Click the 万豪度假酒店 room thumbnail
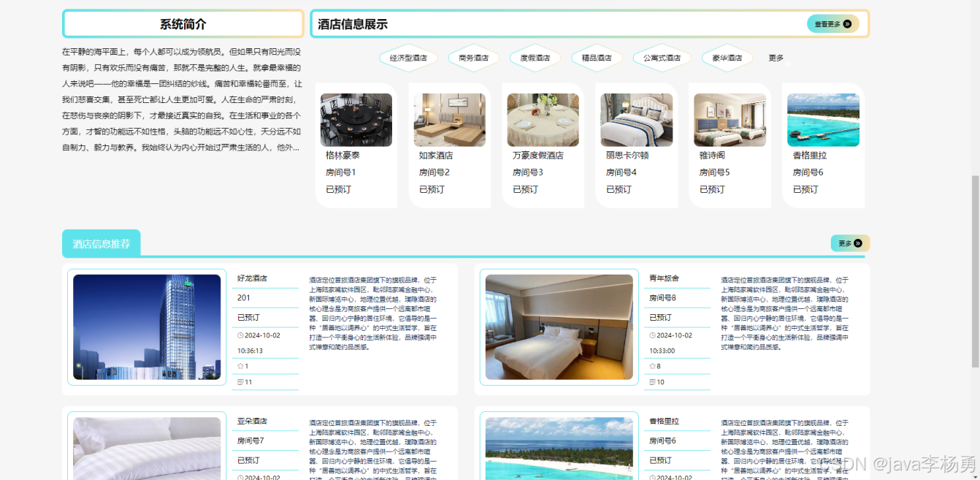The width and height of the screenshot is (980, 480). coord(543,119)
